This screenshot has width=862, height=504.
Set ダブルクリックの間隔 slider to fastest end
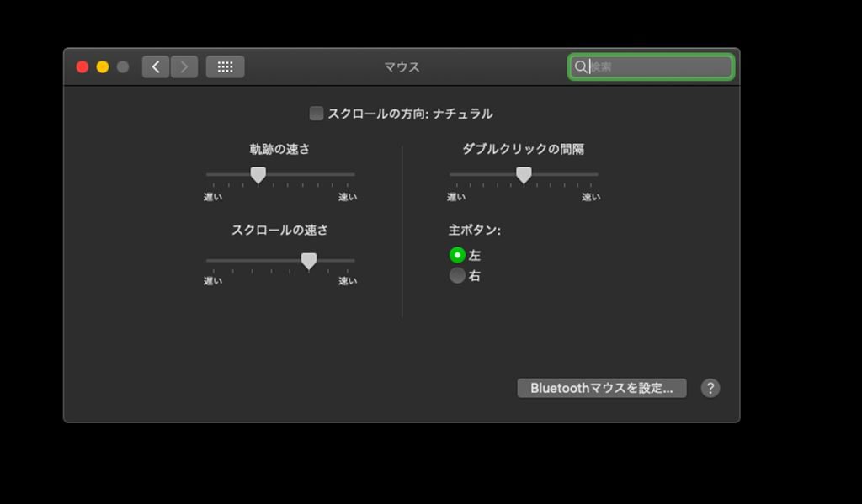597,175
